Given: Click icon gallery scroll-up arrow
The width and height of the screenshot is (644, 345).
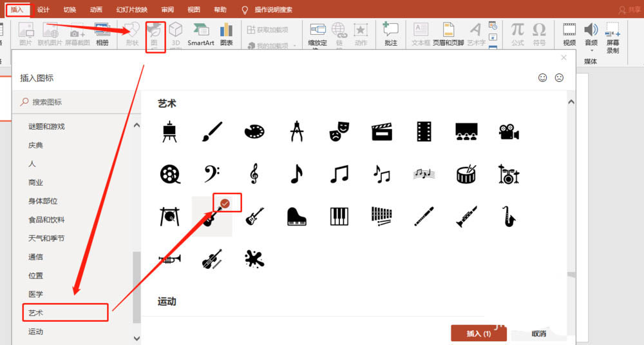Looking at the screenshot, I should click(571, 102).
